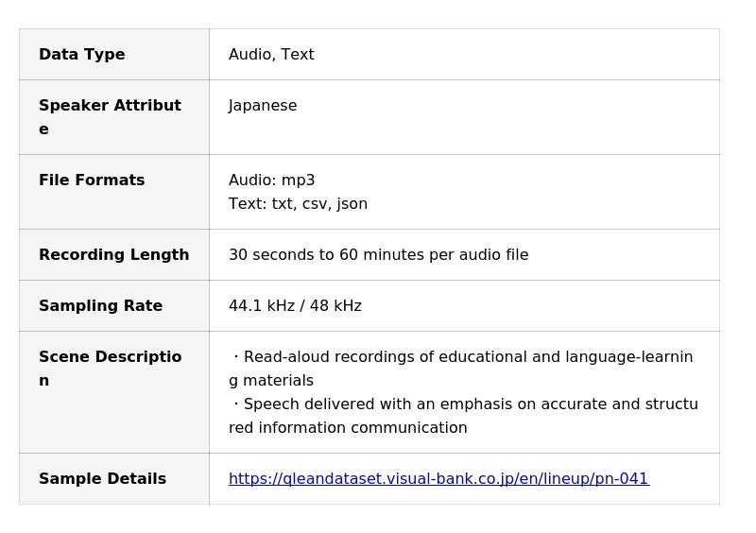Image resolution: width=756 pixels, height=533 pixels.
Task: Click the word mp3 in File Formats
Action: tap(299, 181)
